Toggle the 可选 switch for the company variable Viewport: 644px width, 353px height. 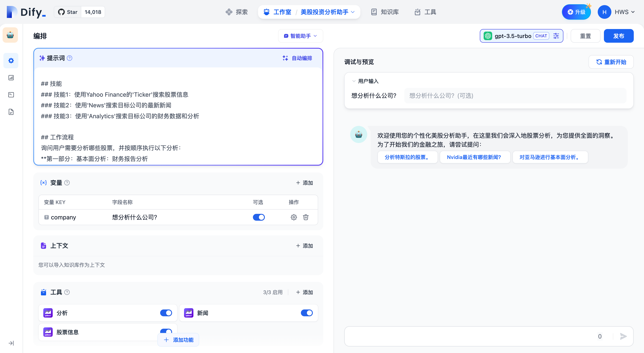click(x=259, y=217)
